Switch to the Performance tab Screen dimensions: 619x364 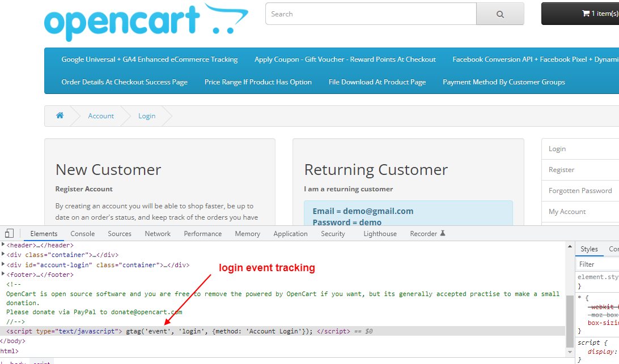click(x=203, y=233)
